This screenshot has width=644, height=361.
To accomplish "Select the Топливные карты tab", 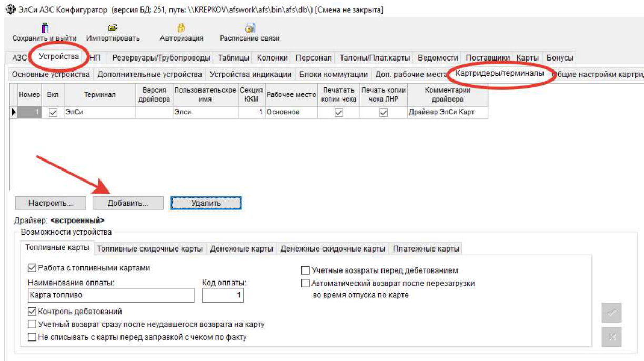I will point(57,248).
